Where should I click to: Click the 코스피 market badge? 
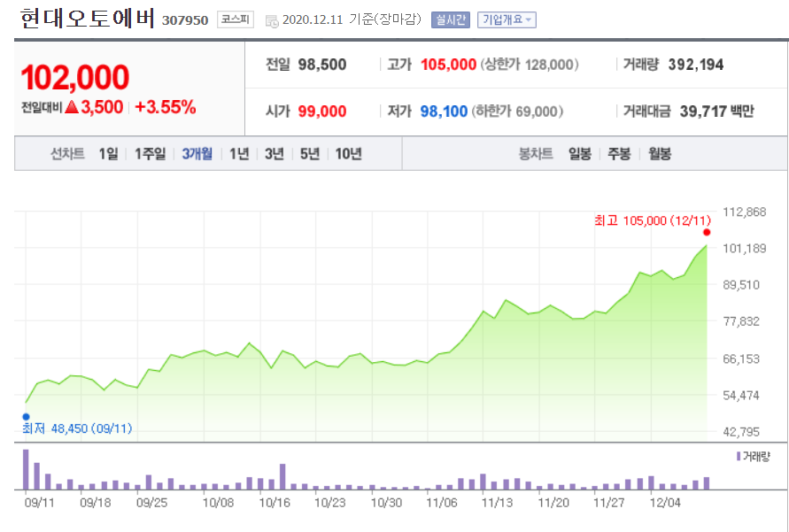click(x=235, y=20)
